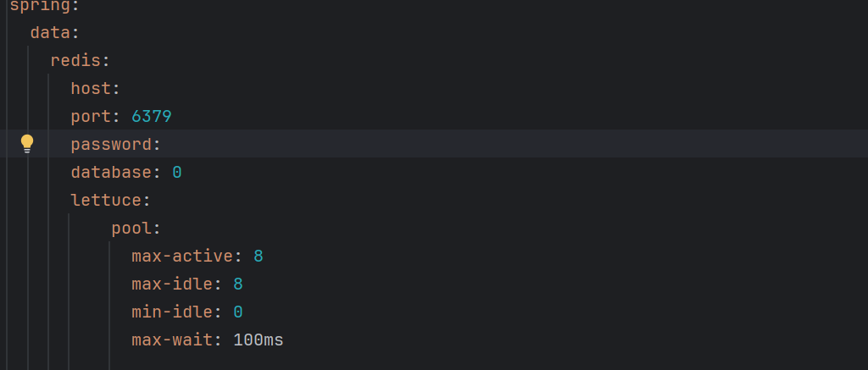Click the max-idle key

172,284
